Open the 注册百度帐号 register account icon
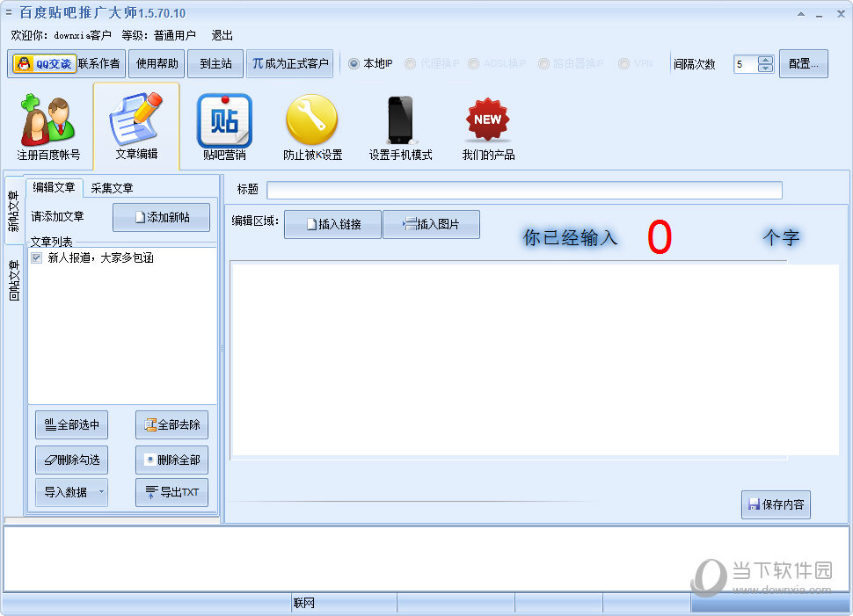853x616 pixels. 48,127
